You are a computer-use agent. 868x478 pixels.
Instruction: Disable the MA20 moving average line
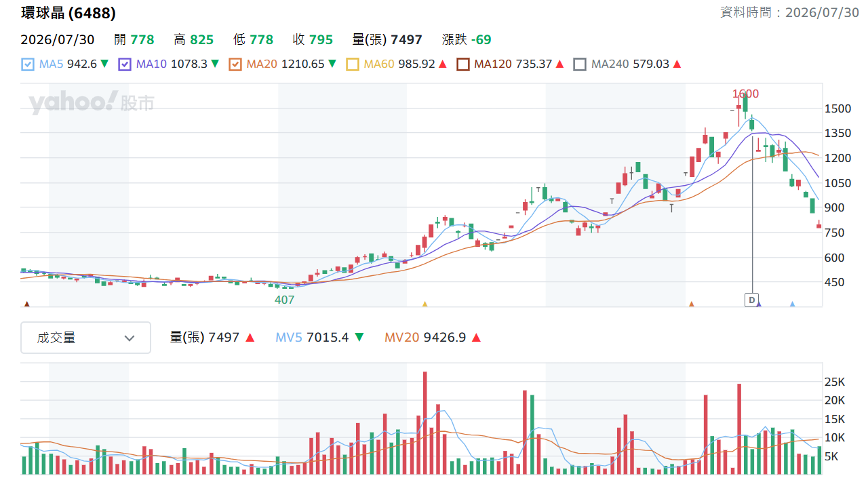click(x=235, y=64)
